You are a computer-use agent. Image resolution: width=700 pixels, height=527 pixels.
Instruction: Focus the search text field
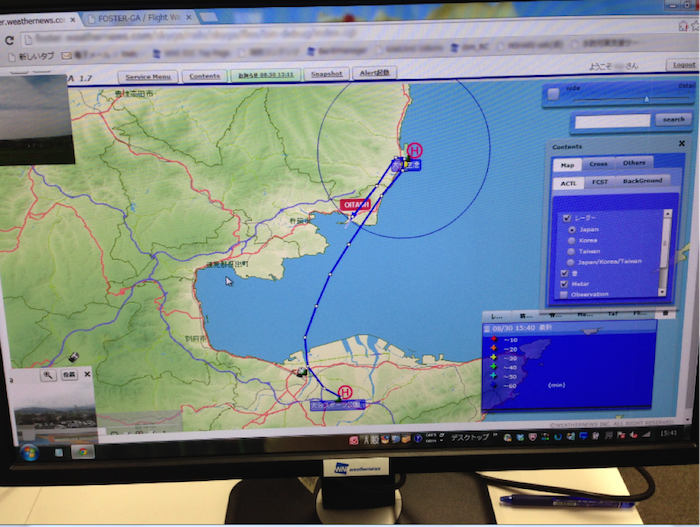click(x=612, y=121)
